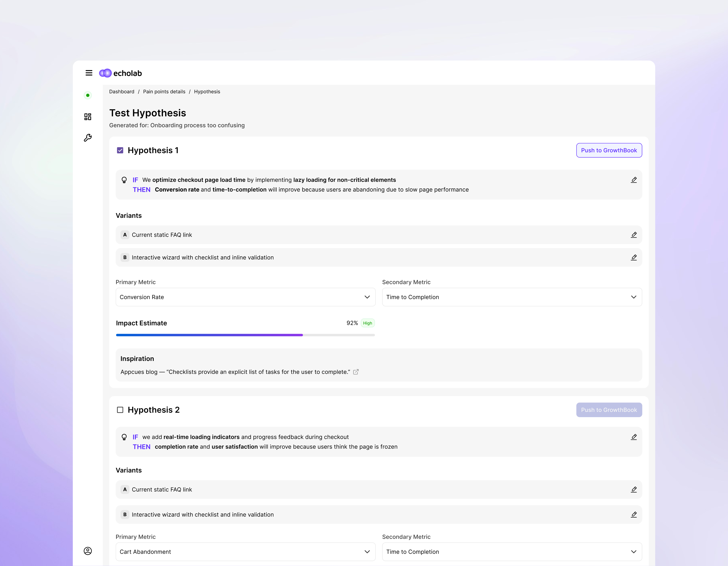This screenshot has width=728, height=566.
Task: Open the wrench tools sidebar icon
Action: (88, 138)
